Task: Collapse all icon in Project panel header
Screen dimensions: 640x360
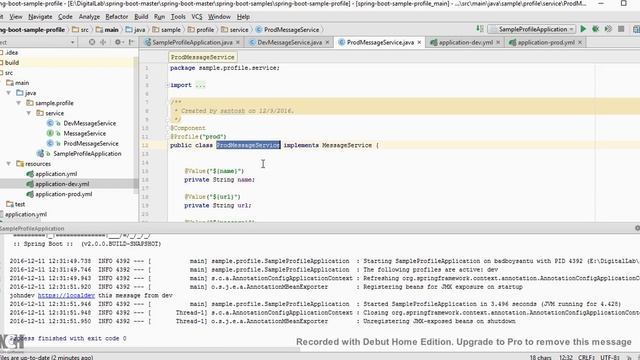Action: click(103, 42)
